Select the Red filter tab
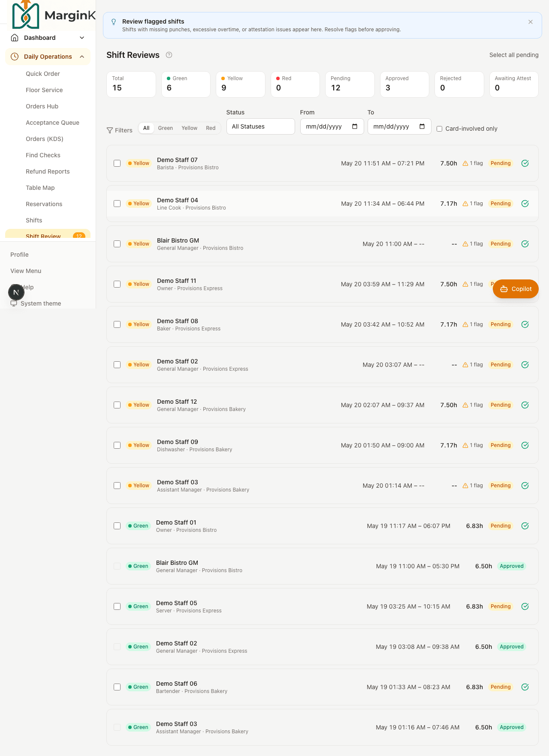Viewport: 549px width, 756px height. click(211, 128)
